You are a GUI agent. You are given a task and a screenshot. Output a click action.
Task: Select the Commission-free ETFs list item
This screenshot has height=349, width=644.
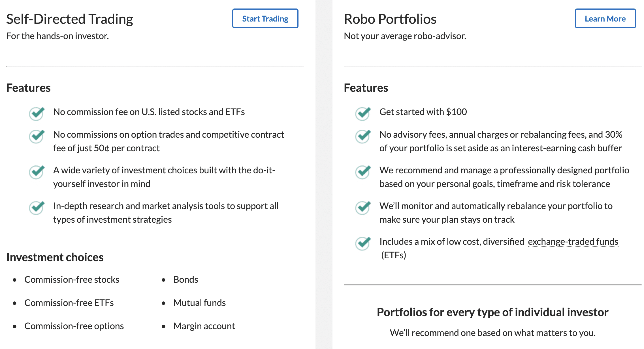[69, 303]
